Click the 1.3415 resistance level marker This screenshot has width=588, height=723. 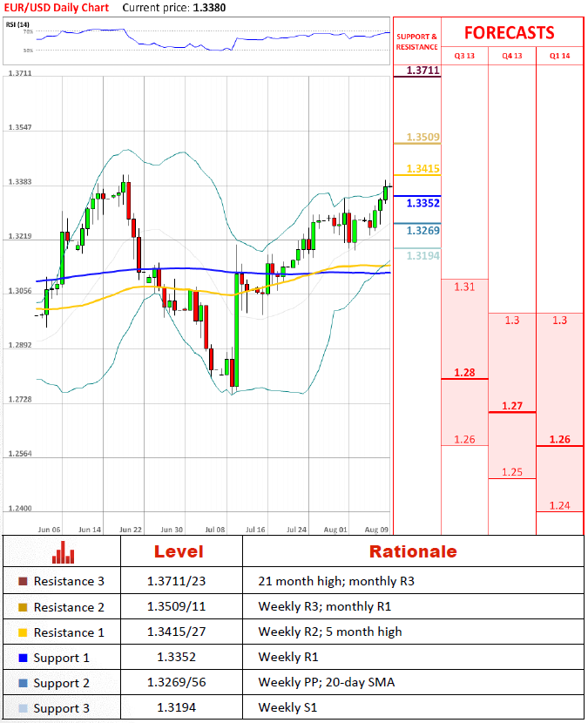(x=422, y=169)
